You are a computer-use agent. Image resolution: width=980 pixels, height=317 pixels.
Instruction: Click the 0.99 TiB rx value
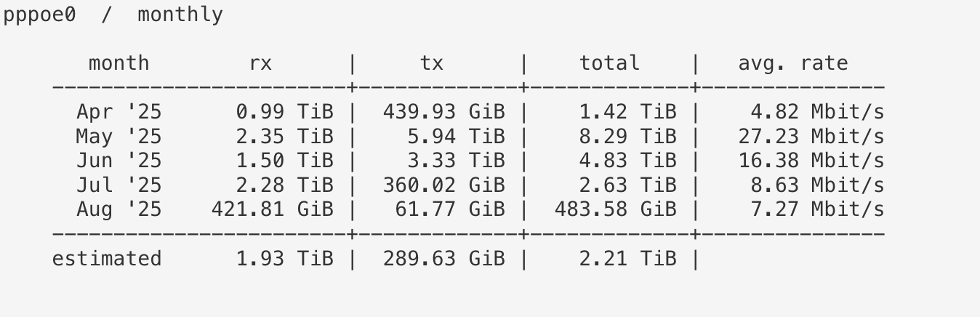(x=284, y=112)
